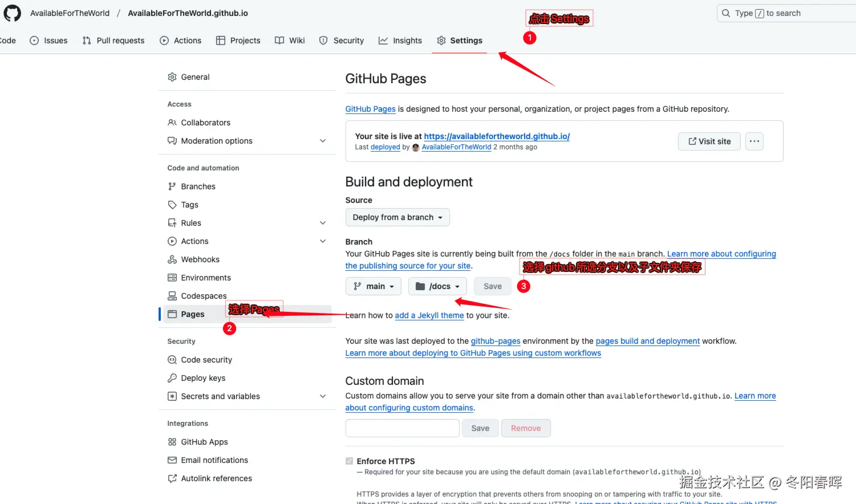856x504 pixels.
Task: Click the Webhooks icon
Action: point(172,259)
